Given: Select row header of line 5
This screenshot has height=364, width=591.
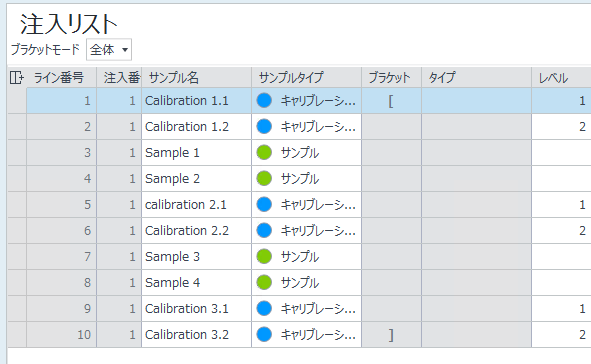Looking at the screenshot, I should click(x=17, y=205).
